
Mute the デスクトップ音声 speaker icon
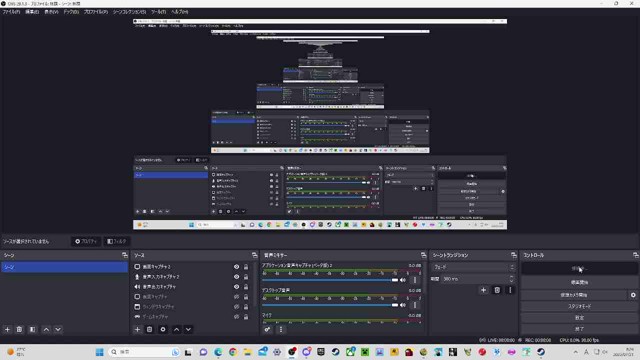(x=403, y=305)
